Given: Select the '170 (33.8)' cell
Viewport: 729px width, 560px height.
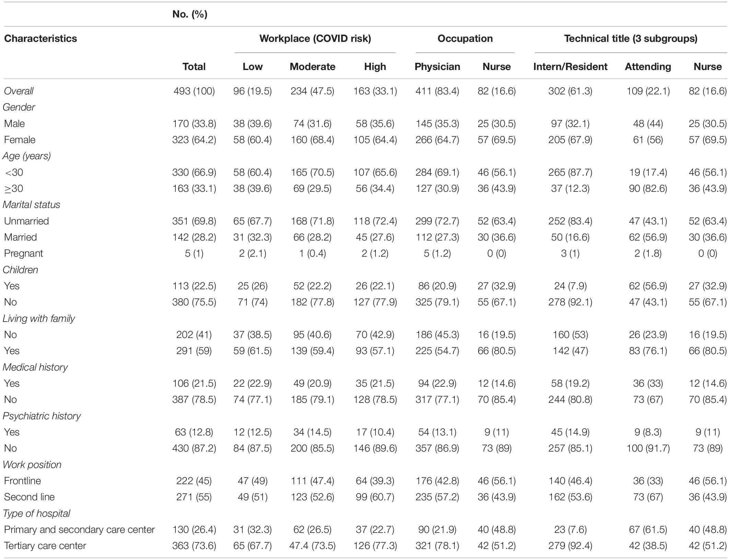Looking at the screenshot, I should [194, 124].
